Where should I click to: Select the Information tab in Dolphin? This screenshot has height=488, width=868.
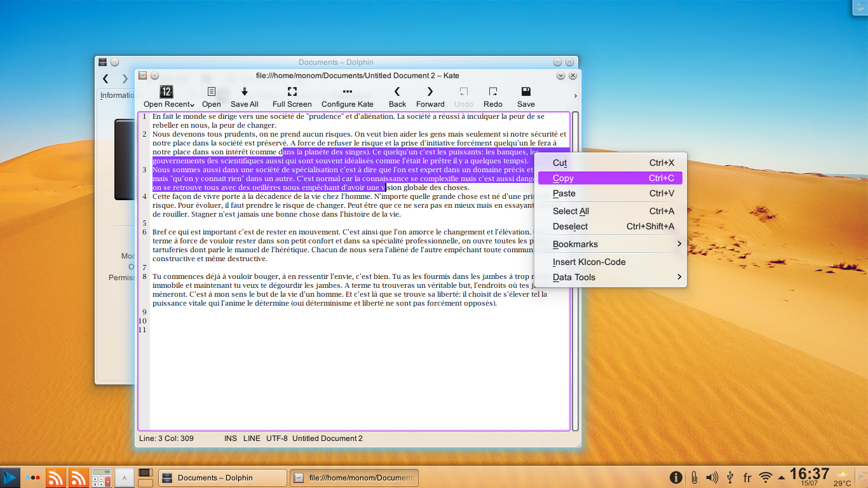tap(118, 95)
